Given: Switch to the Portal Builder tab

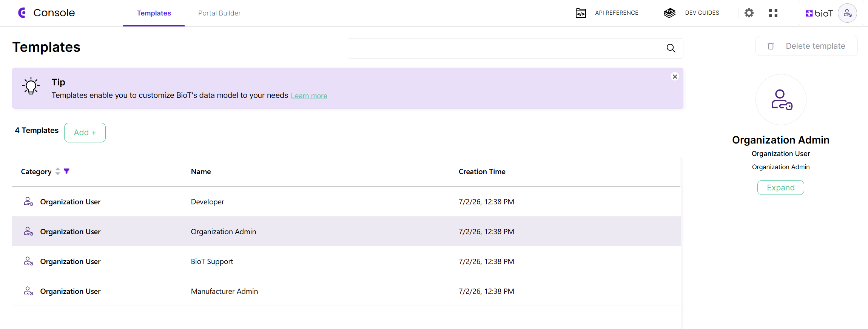Looking at the screenshot, I should point(219,13).
